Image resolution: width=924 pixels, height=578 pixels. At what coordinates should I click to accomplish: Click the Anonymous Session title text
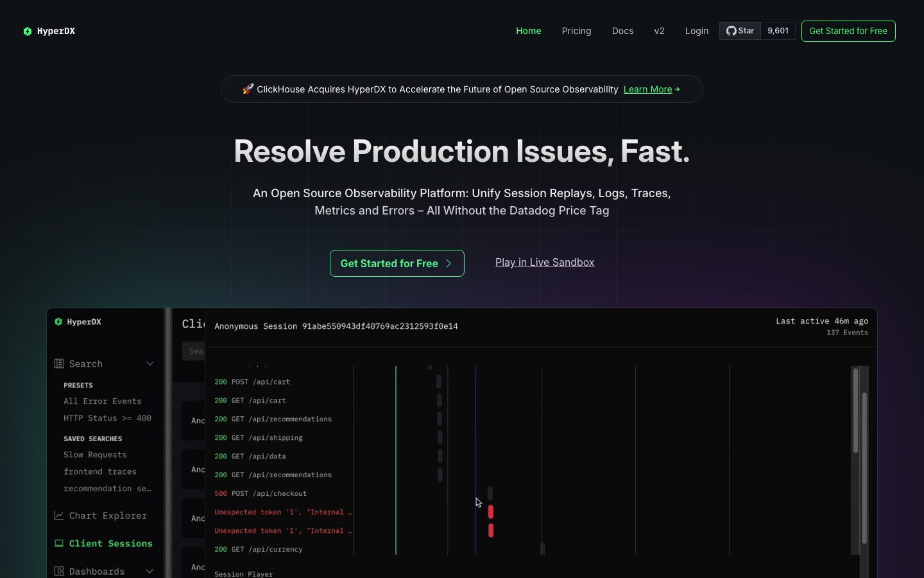click(x=336, y=326)
